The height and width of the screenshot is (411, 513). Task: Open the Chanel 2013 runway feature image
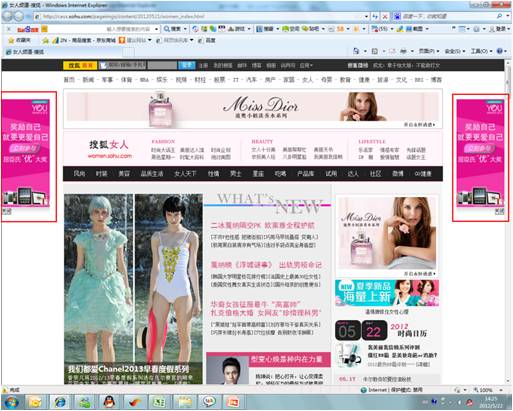tap(133, 289)
